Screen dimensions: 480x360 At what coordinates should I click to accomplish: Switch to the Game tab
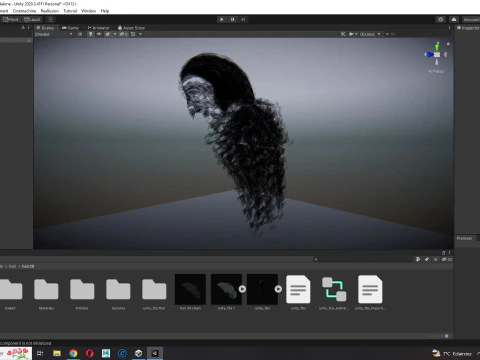[70, 28]
